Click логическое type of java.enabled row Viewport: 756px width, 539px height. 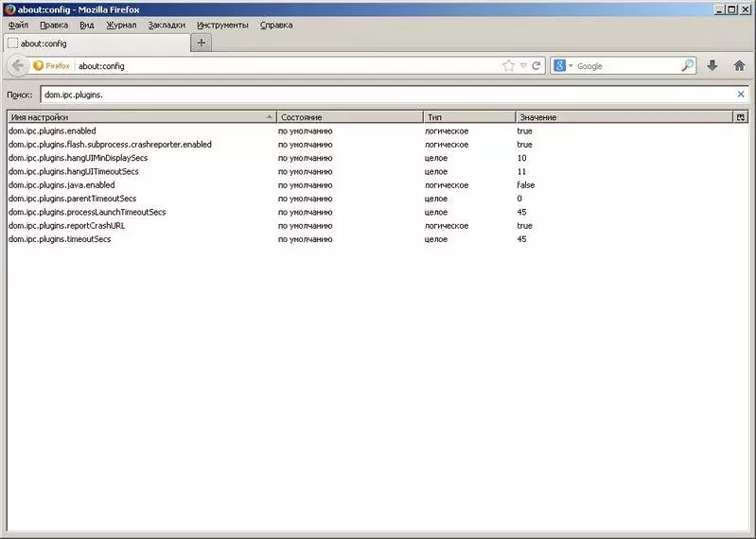[x=447, y=185]
